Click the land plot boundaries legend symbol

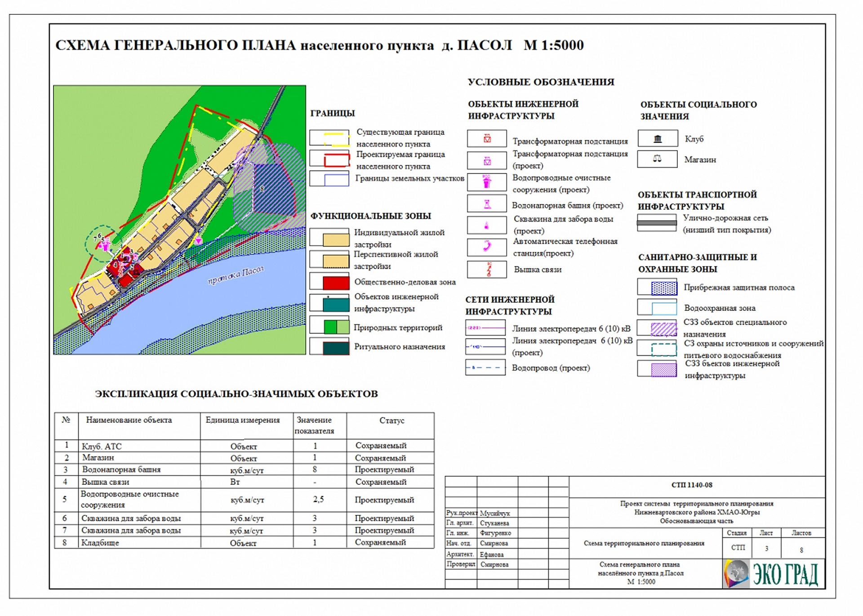pyautogui.click(x=330, y=179)
